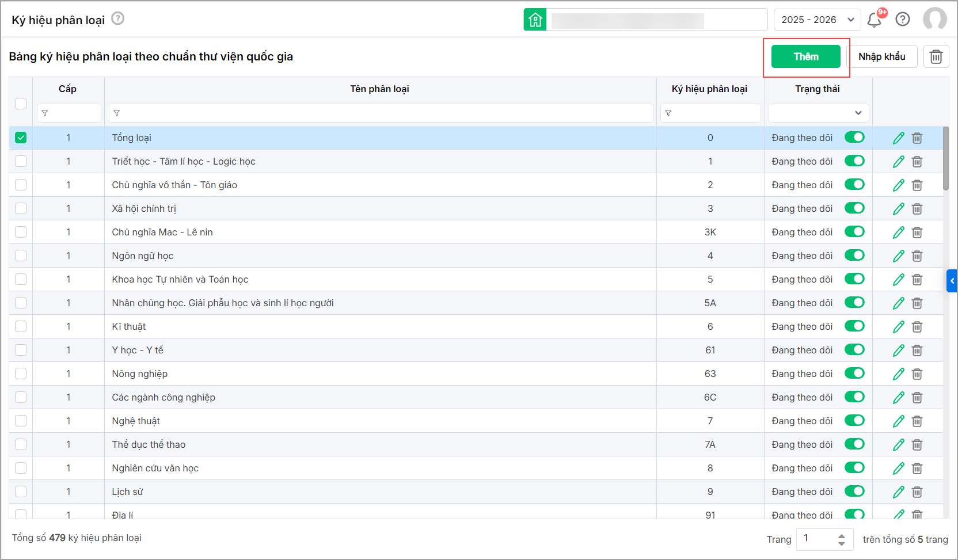Tick the select-all checkbox in table header
The image size is (958, 560).
pos(21,104)
